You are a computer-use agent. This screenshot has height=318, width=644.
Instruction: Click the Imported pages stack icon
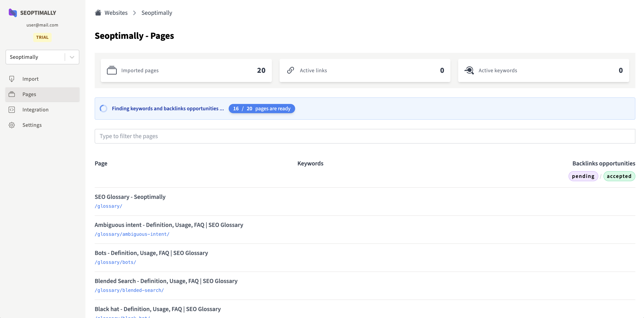112,70
